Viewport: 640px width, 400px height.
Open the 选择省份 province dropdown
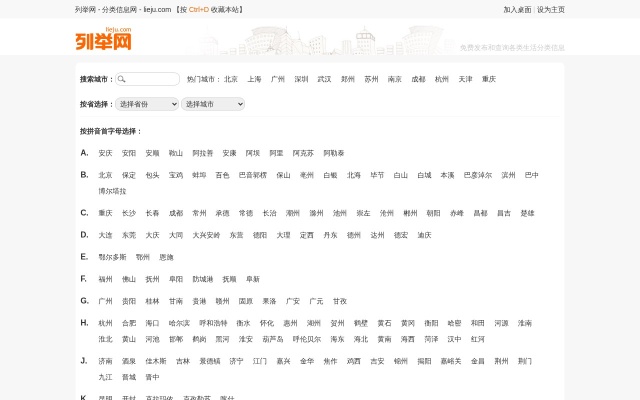coord(147,104)
